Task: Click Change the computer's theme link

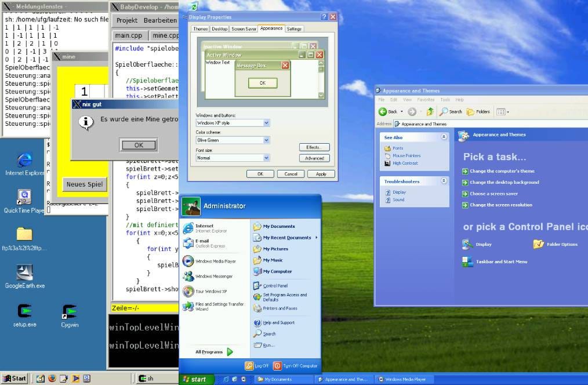Action: (x=498, y=171)
